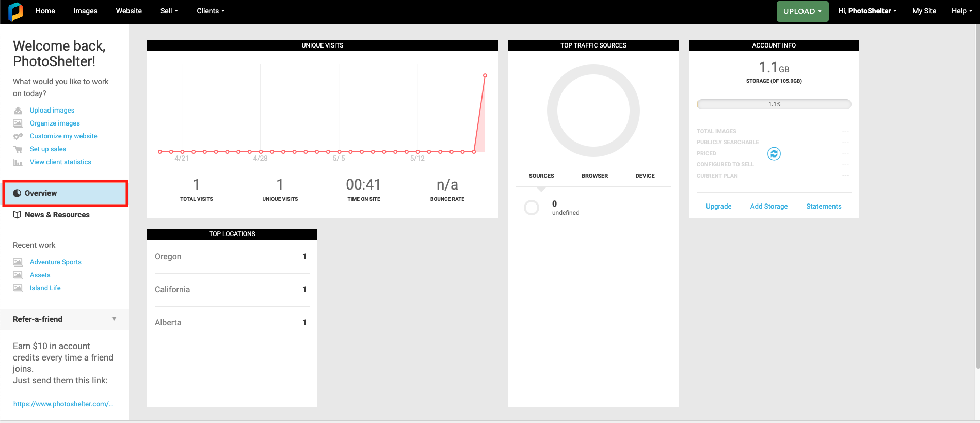The width and height of the screenshot is (980, 423).
Task: Click the View client statistics chart icon
Action: 18,162
